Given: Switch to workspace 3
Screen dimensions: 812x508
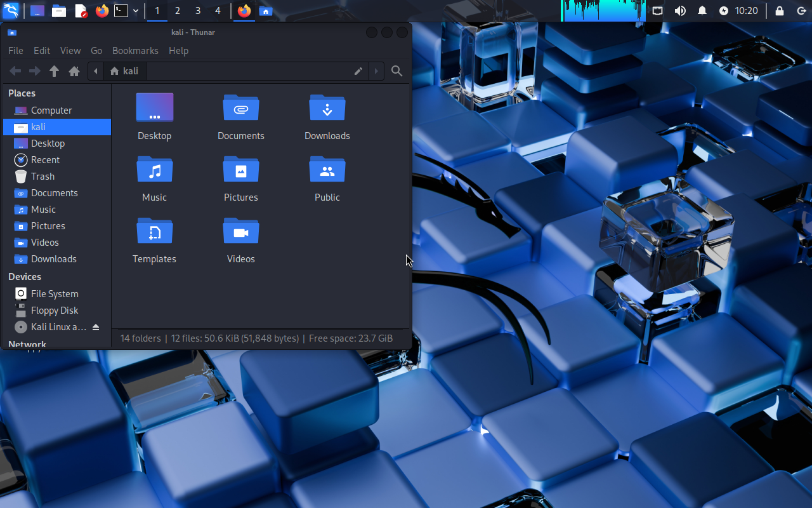Looking at the screenshot, I should (198, 11).
